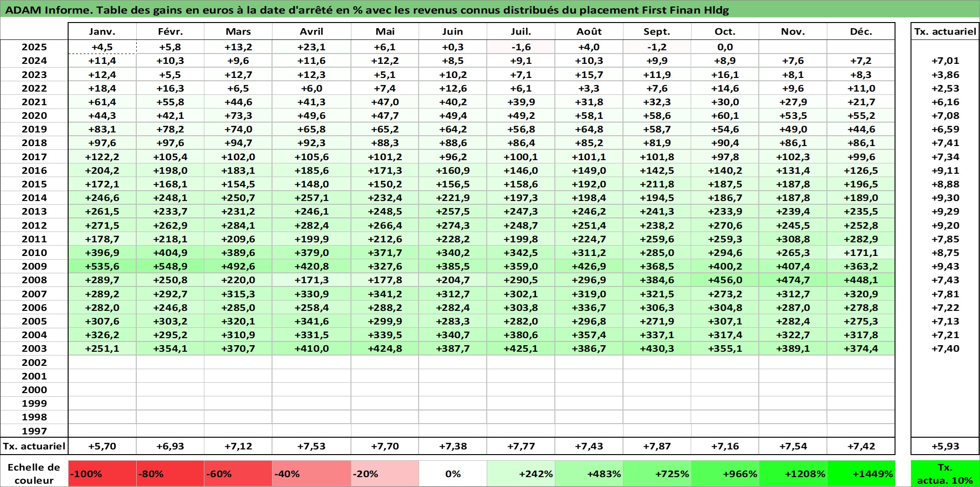
Task: Select the 0,0 cell in Oct. 2025
Action: click(x=725, y=47)
